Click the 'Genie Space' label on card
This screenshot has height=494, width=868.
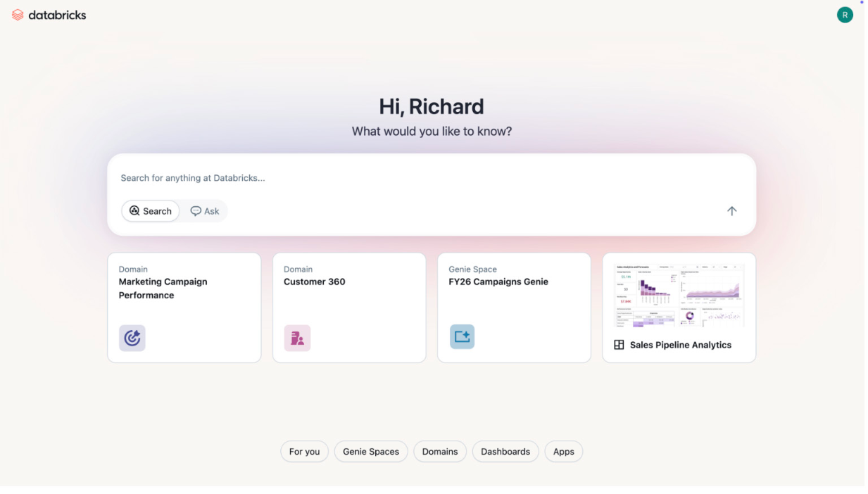click(x=472, y=269)
